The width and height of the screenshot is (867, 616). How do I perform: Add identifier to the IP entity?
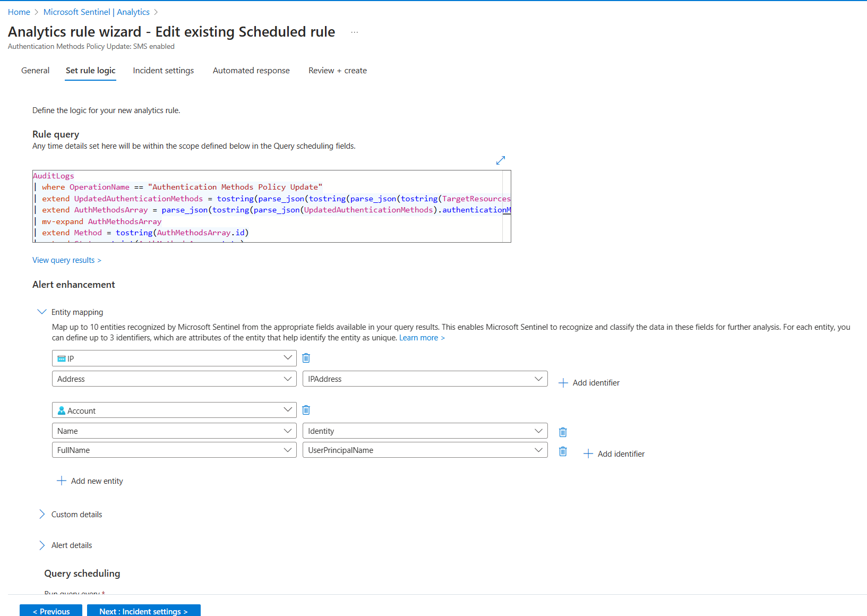point(589,382)
